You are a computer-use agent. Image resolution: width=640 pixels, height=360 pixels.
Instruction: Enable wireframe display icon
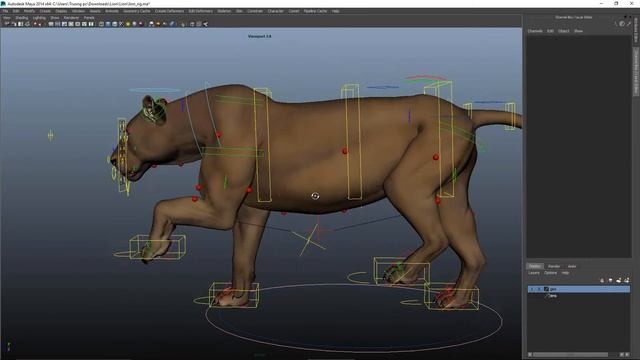101,24
